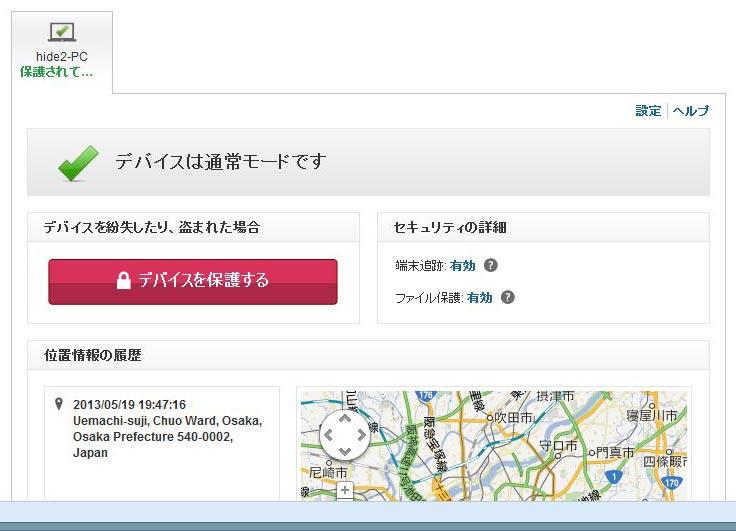This screenshot has width=736, height=531.
Task: Click the 有効 link beside 端末追跡
Action: tap(462, 266)
